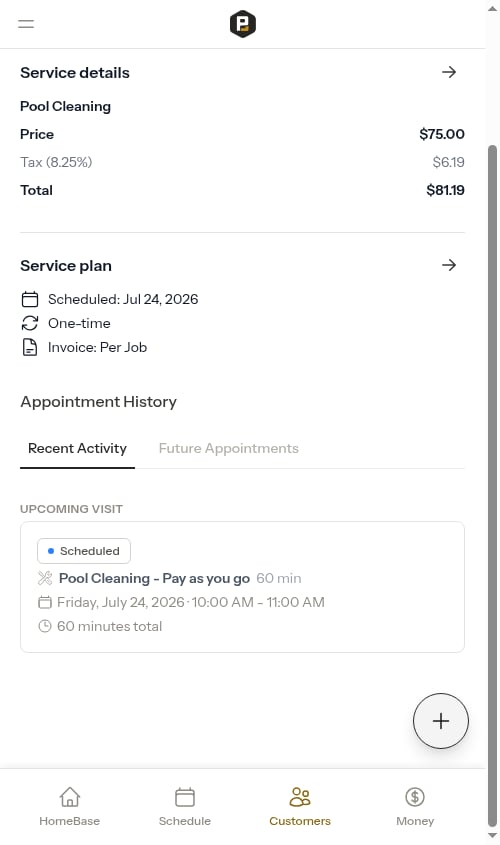Click the $81.19 total amount

pyautogui.click(x=445, y=190)
